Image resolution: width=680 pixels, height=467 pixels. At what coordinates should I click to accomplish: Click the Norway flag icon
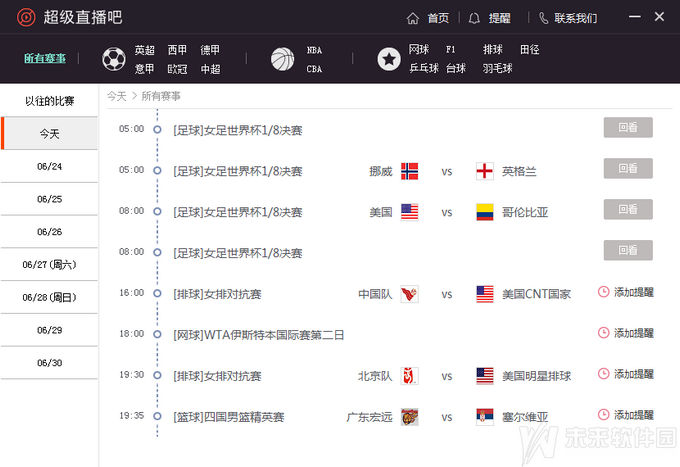(409, 171)
